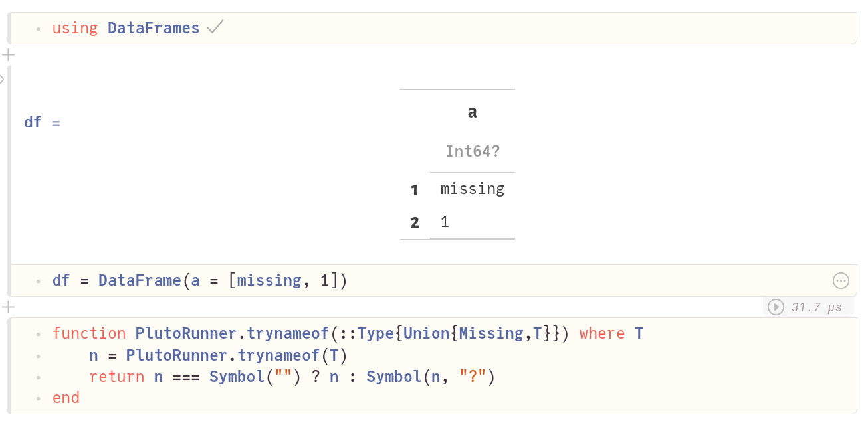868x423 pixels.
Task: Add a new cell below the df cell
Action: pos(9,307)
